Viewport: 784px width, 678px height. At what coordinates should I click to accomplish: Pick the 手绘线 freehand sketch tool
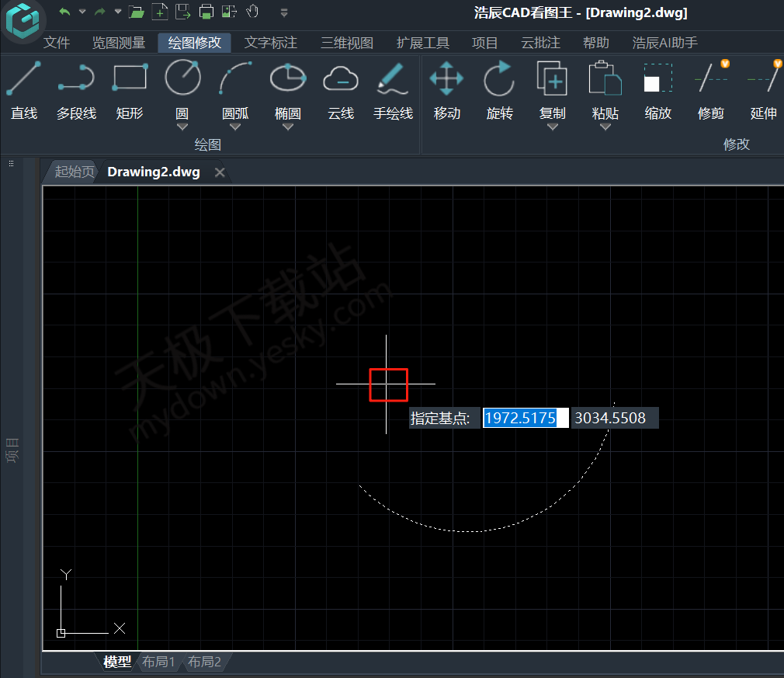393,90
